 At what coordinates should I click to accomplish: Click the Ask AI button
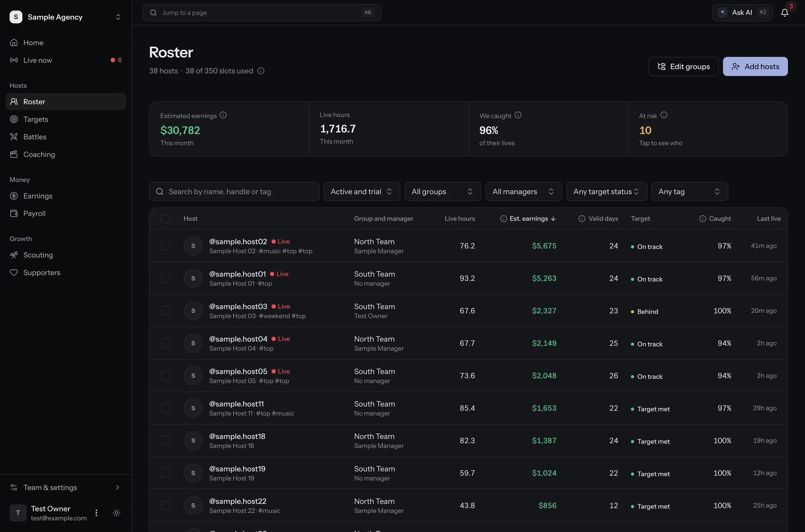coord(742,12)
